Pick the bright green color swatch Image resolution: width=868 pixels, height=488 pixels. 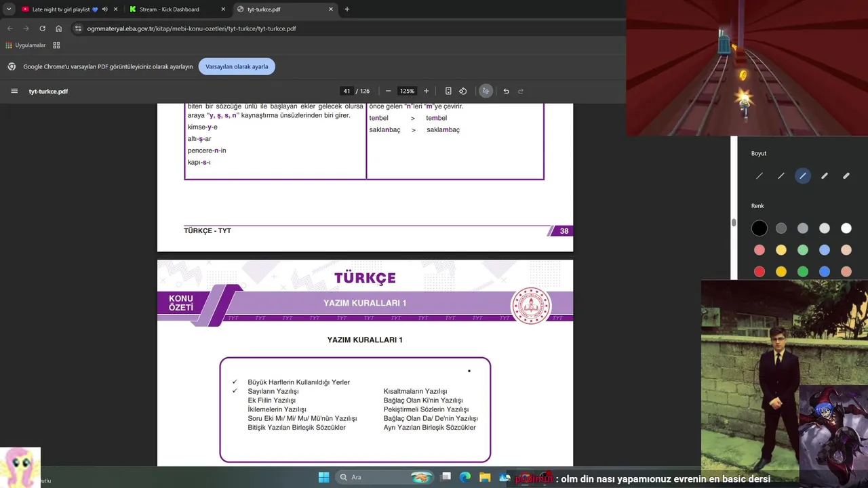coord(803,272)
